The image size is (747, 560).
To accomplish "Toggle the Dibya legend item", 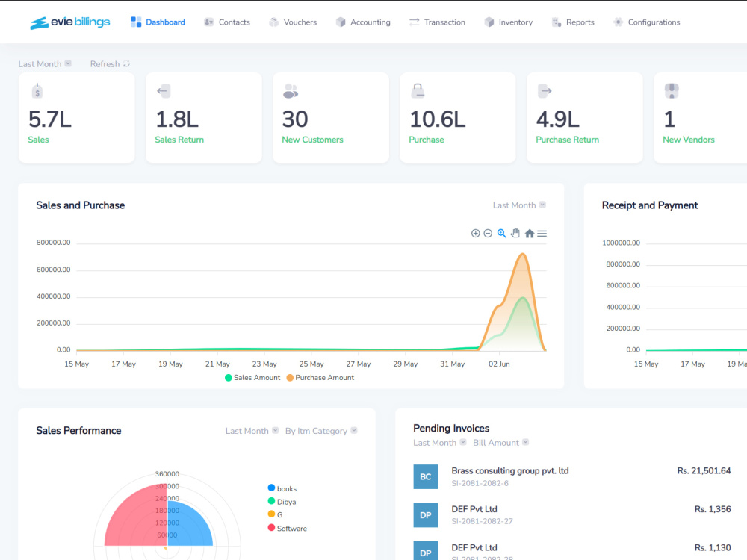I will (x=282, y=502).
